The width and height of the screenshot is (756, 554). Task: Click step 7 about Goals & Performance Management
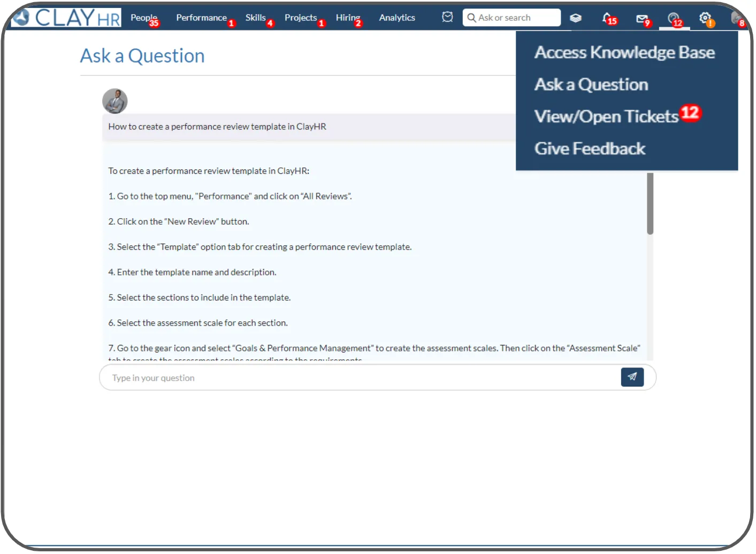374,348
